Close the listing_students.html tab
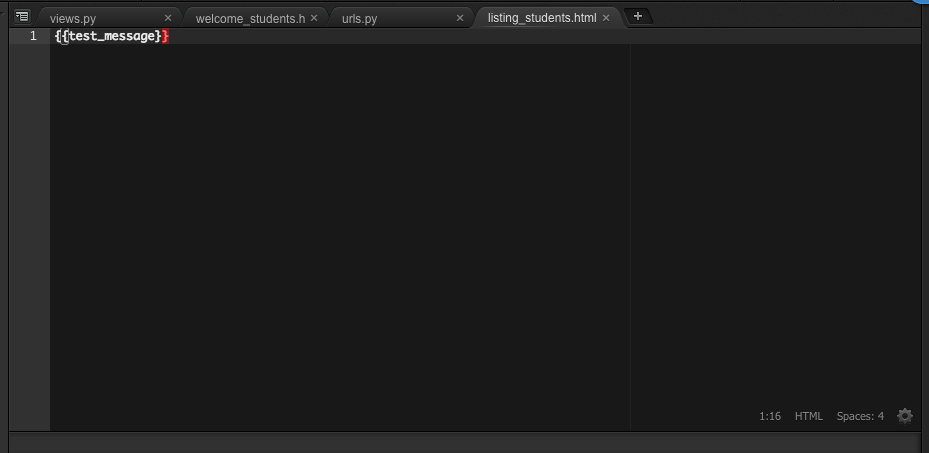 coord(606,18)
